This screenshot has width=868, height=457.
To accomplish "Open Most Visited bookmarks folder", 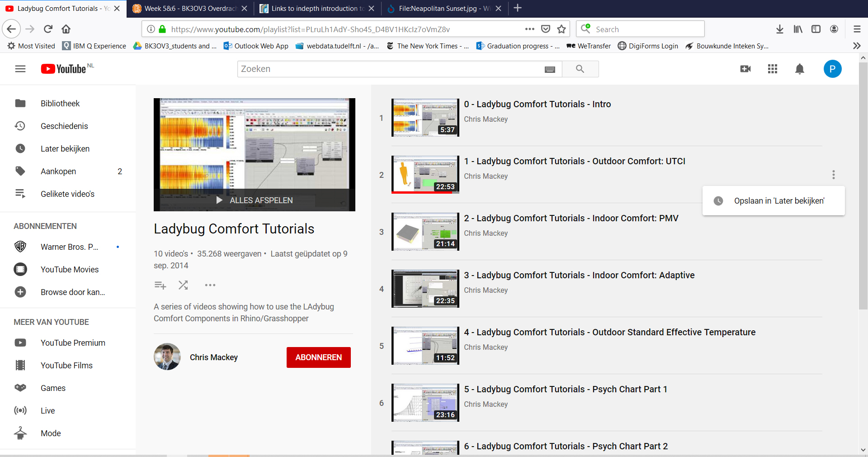I will [x=31, y=46].
